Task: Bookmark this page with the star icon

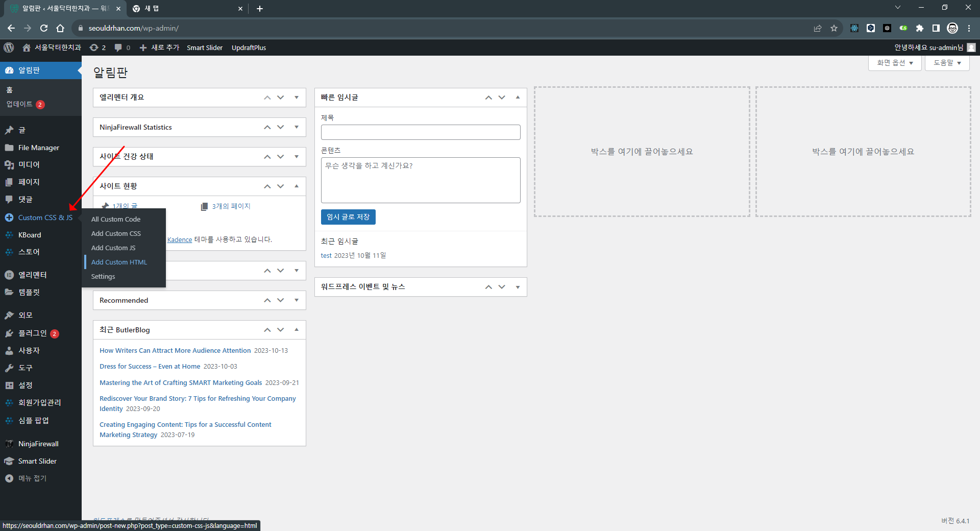Action: click(x=834, y=28)
